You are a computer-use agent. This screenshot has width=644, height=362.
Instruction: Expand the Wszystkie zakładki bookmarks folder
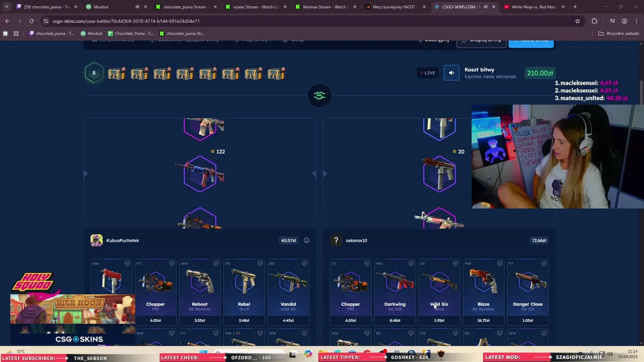tap(618, 34)
